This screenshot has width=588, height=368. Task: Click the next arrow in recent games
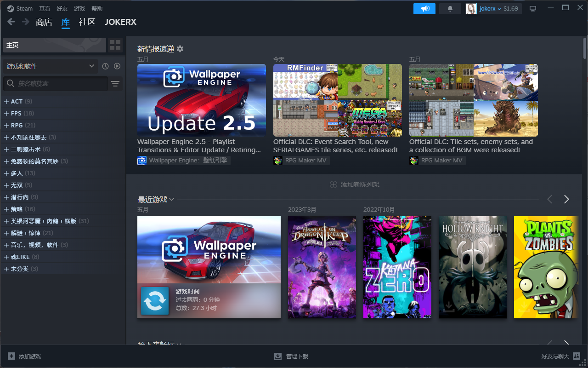tap(566, 199)
